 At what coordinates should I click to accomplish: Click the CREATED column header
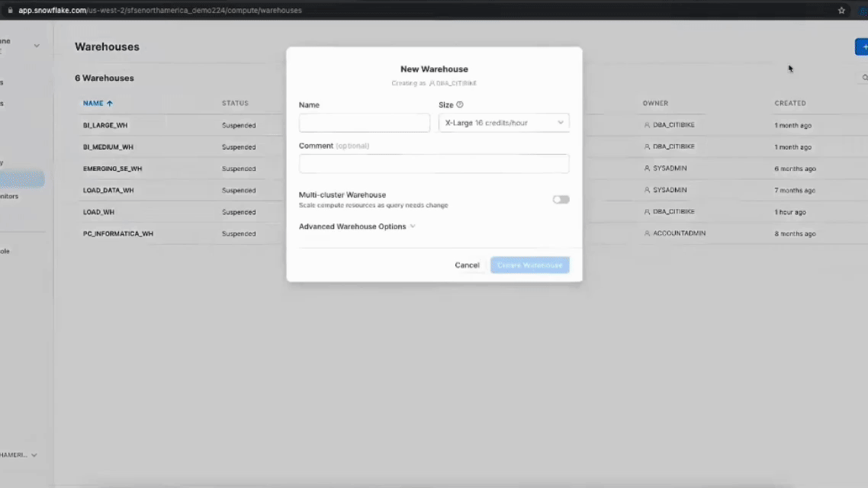(790, 104)
